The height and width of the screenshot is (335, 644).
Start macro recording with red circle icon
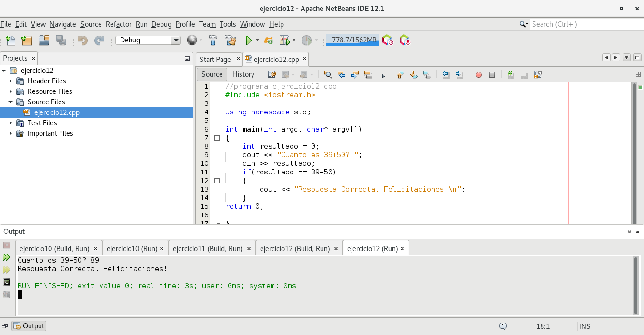pyautogui.click(x=479, y=75)
